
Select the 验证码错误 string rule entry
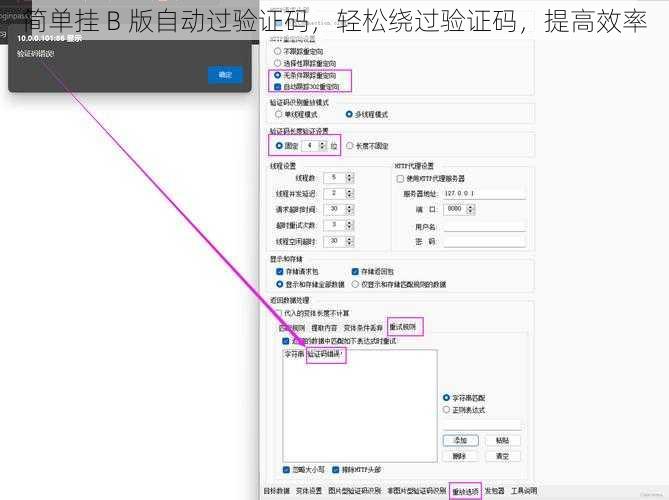click(x=314, y=355)
